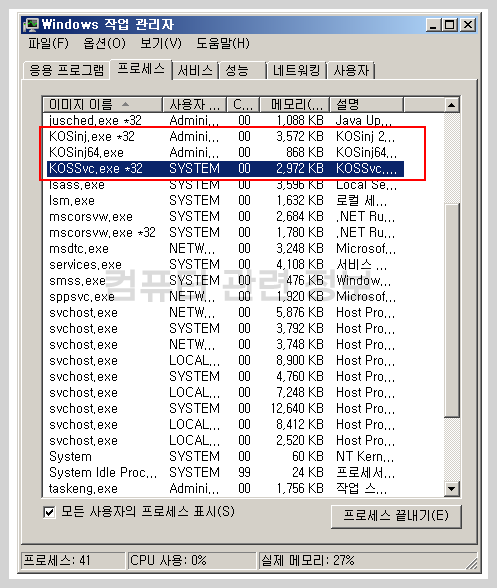This screenshot has width=497, height=588.
Task: Minimize the Task Manager window
Action: click(x=434, y=25)
